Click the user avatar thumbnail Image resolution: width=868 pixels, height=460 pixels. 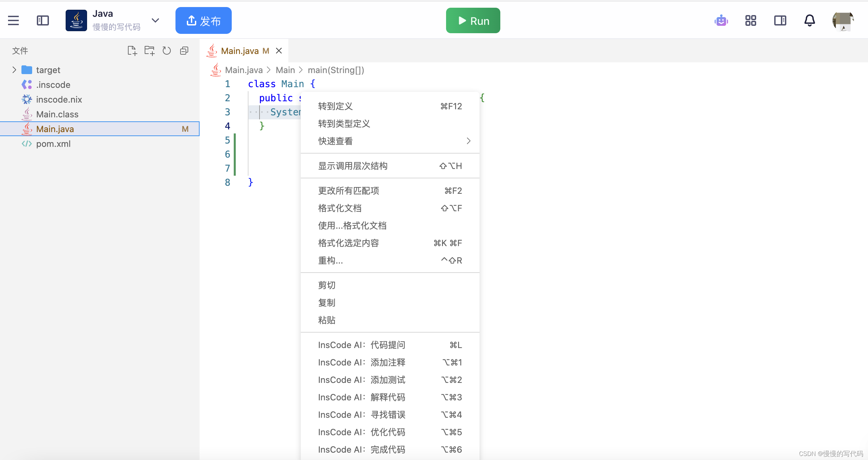click(843, 20)
